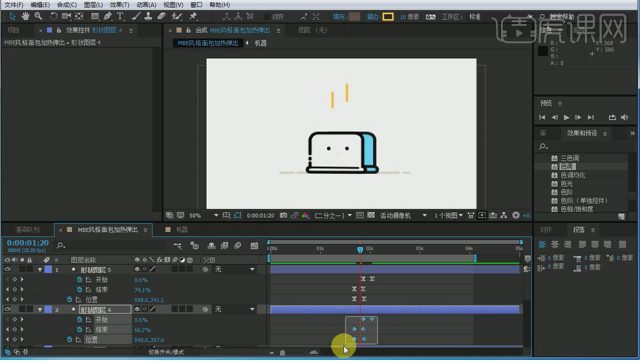The height and width of the screenshot is (361, 641).
Task: Click the align left paragraph icon
Action: [542, 244]
